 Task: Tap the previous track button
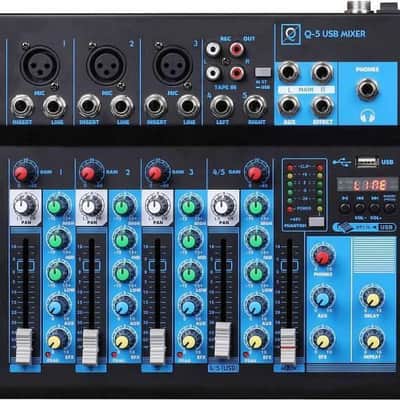coord(360,208)
